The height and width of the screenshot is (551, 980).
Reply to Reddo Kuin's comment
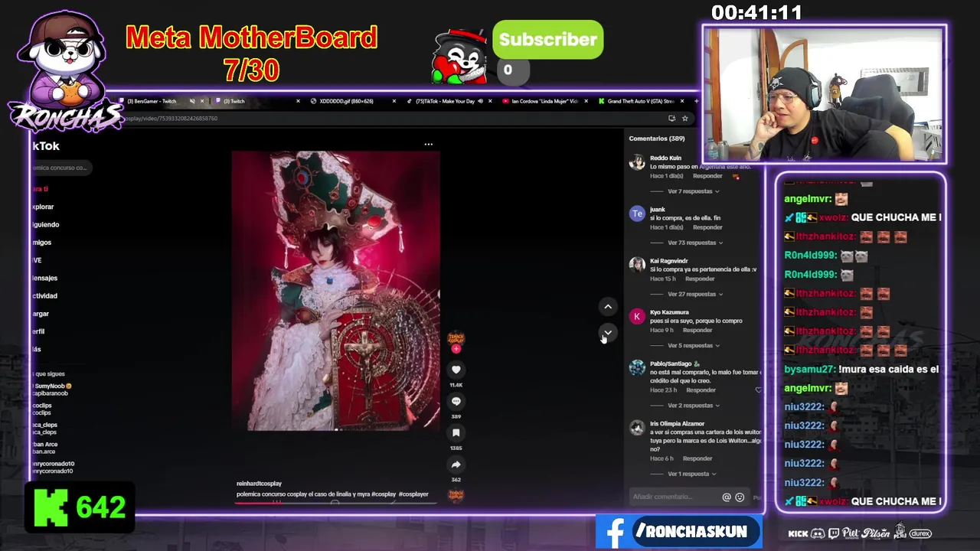coord(707,176)
